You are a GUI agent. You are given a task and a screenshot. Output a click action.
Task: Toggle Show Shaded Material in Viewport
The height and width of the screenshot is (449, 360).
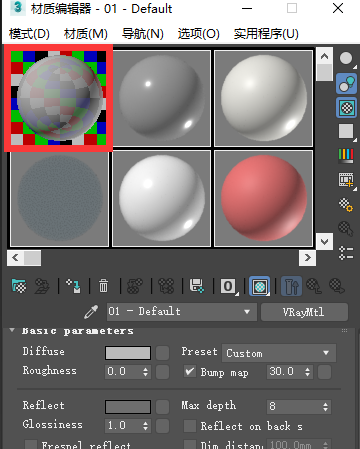[x=260, y=286]
